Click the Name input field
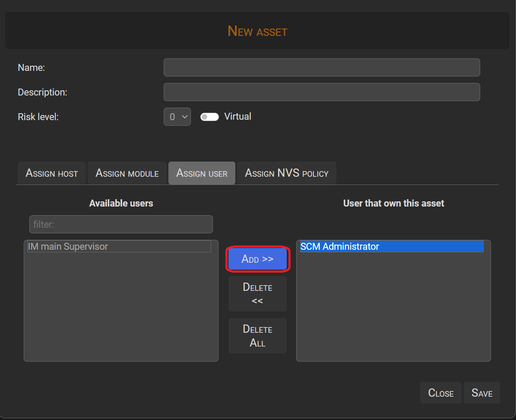The image size is (516, 420). [321, 67]
